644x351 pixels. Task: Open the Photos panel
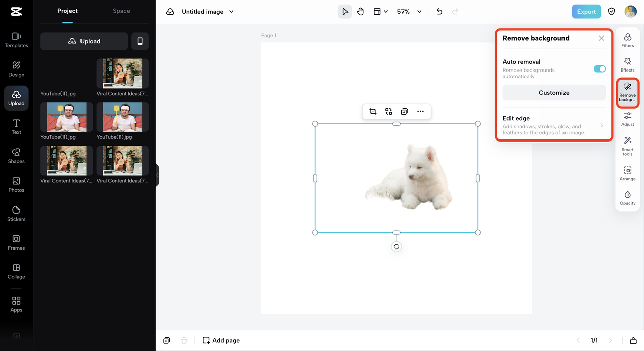coord(16,185)
